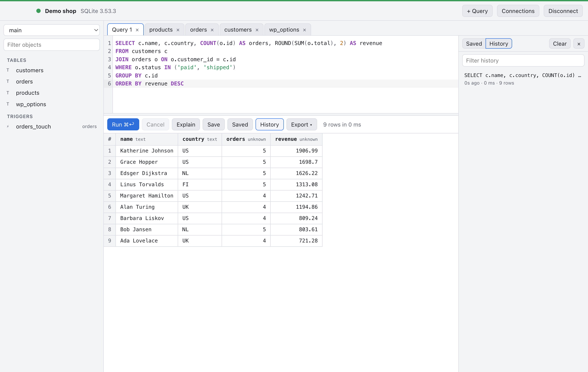Viewport: 588px width, 372px height.
Task: Click the table icon beside products
Action: pos(8,93)
